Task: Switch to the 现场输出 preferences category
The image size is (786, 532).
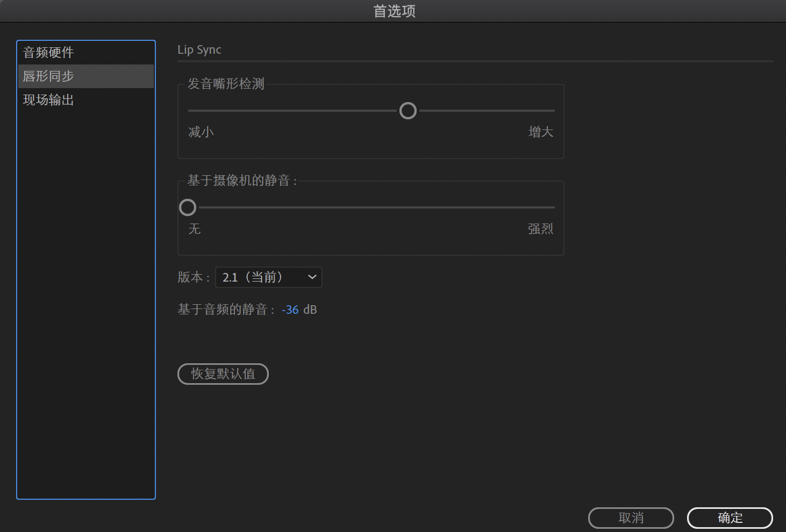Action: pos(48,100)
